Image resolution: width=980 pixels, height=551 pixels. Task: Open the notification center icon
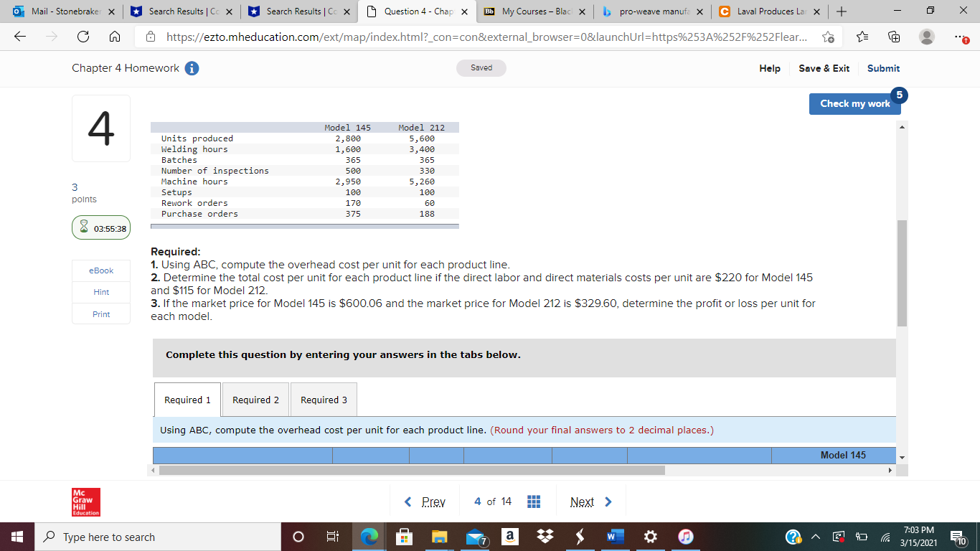pos(958,537)
